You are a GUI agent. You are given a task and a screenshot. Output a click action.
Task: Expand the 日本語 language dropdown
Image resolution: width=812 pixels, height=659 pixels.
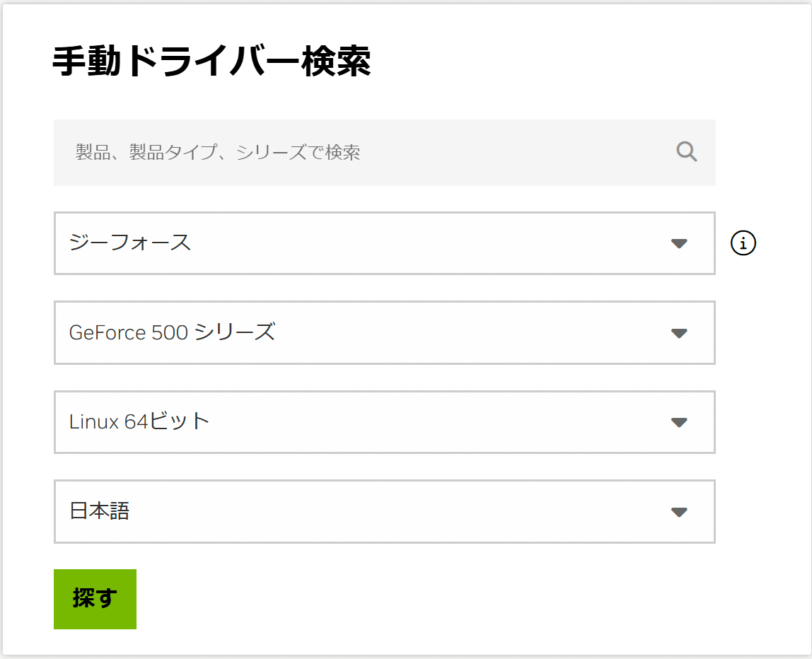click(x=384, y=511)
